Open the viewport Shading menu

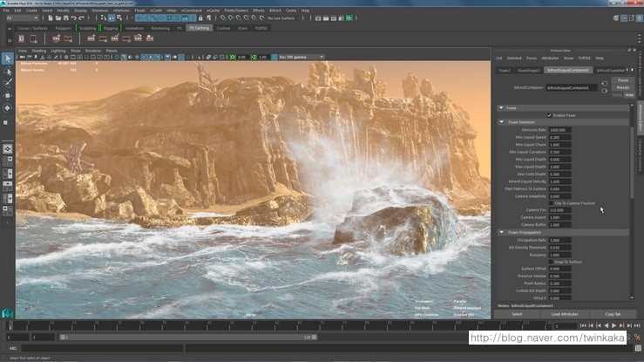coord(39,51)
